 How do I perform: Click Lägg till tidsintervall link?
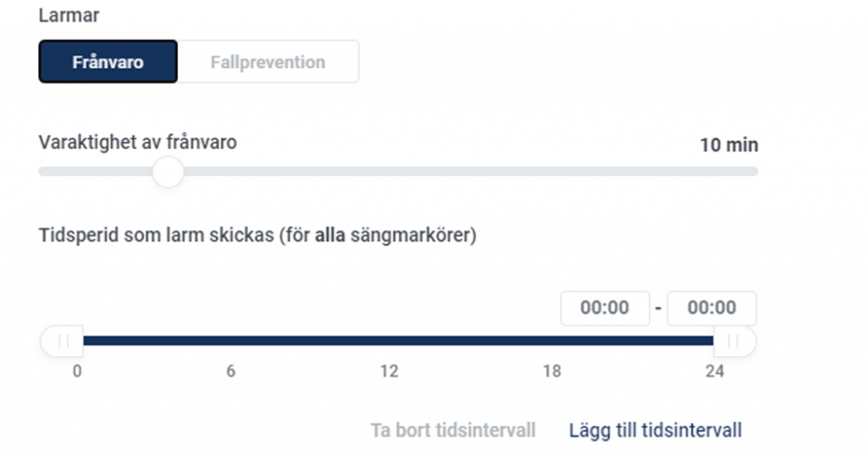pyautogui.click(x=655, y=430)
